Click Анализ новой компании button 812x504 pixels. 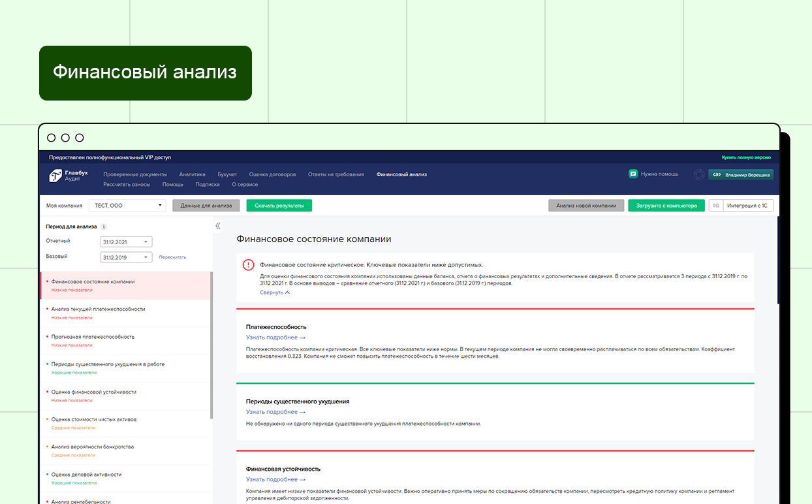coord(586,206)
